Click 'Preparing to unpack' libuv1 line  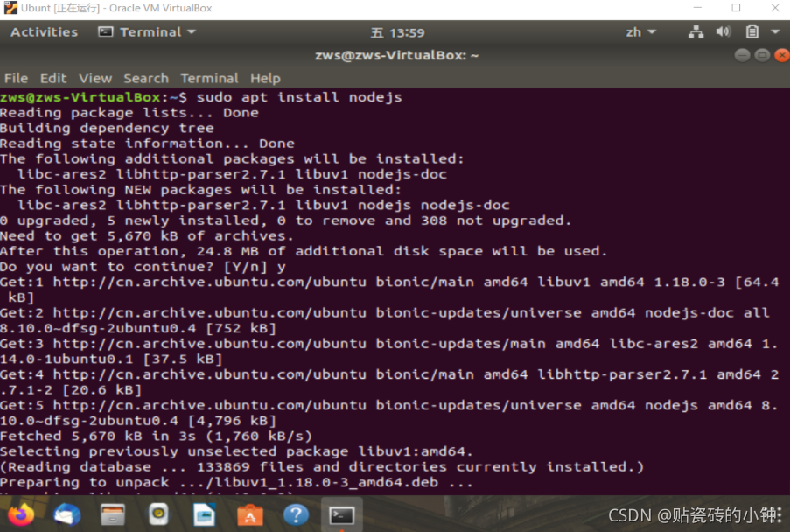[237, 483]
